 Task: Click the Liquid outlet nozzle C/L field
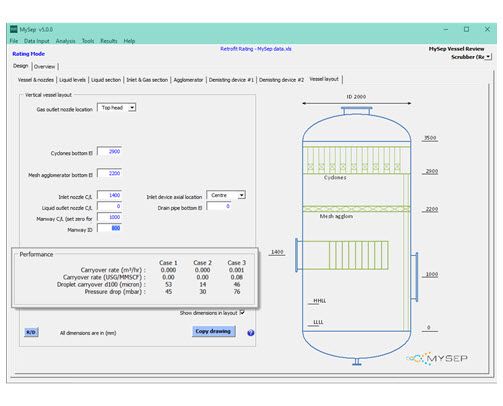(x=109, y=206)
